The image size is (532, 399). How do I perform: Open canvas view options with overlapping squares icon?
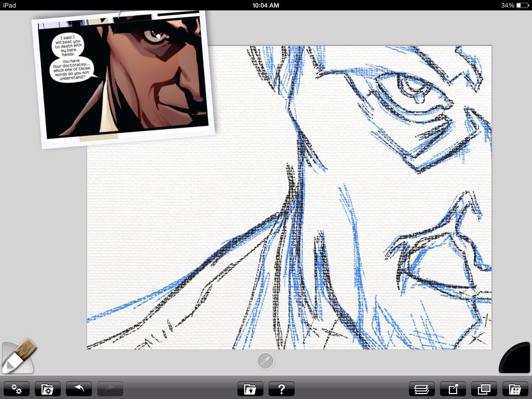[x=484, y=389]
